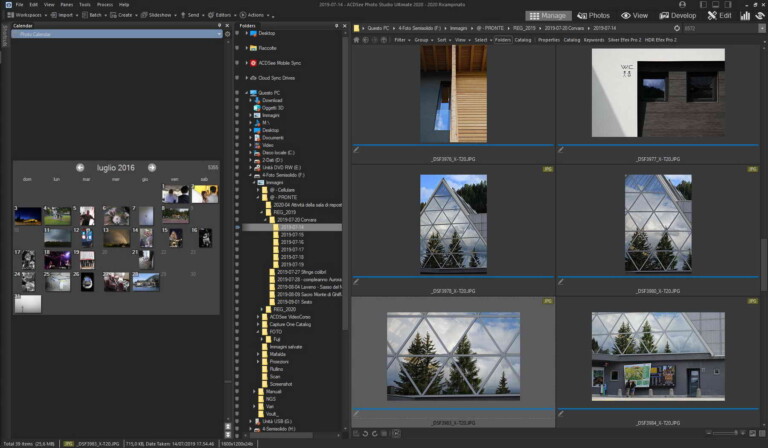Expand the REG_2020 folder
This screenshot has height=448, width=768.
click(262, 309)
